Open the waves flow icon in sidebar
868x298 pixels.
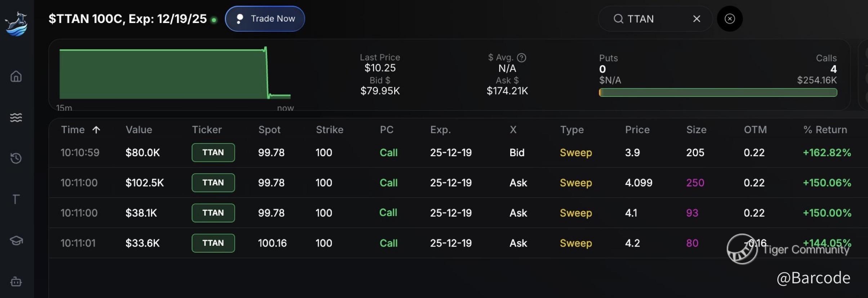[x=16, y=117]
